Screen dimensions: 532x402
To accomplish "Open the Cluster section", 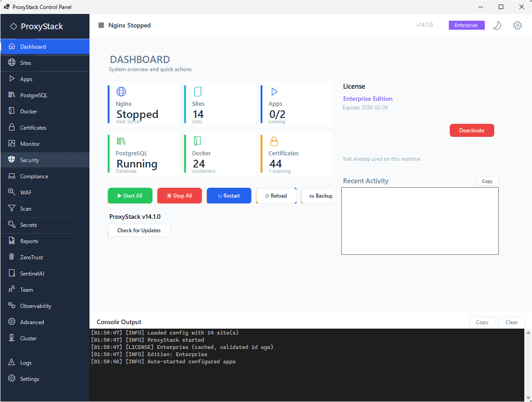I will (28, 338).
